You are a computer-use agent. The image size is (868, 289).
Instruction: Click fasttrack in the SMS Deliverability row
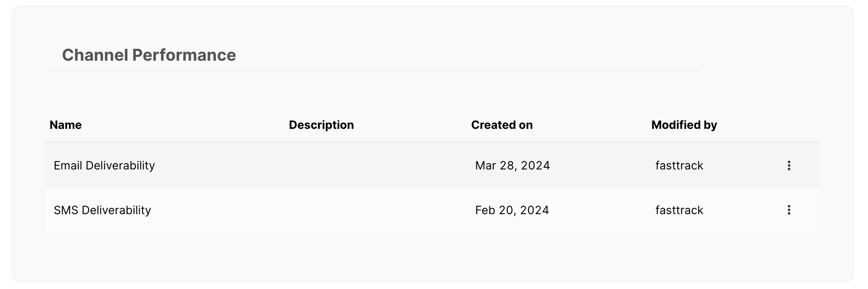tap(679, 210)
